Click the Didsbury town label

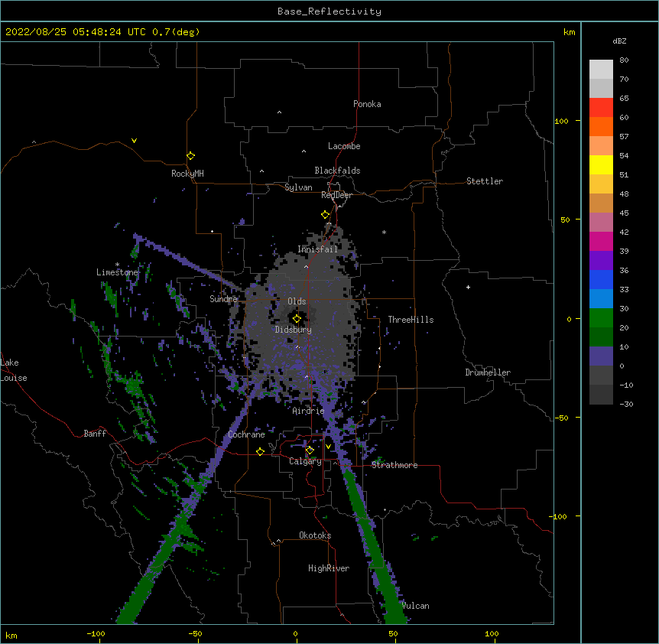(294, 330)
